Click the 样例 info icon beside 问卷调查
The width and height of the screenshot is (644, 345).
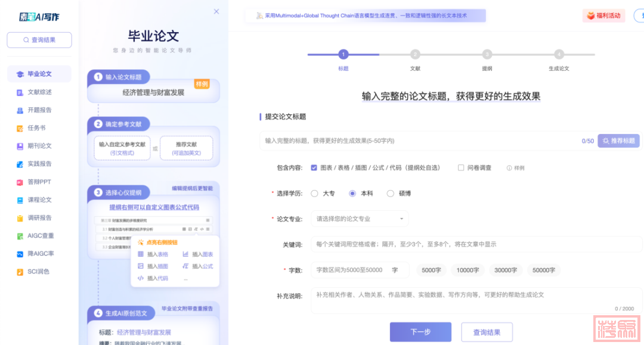click(x=509, y=168)
